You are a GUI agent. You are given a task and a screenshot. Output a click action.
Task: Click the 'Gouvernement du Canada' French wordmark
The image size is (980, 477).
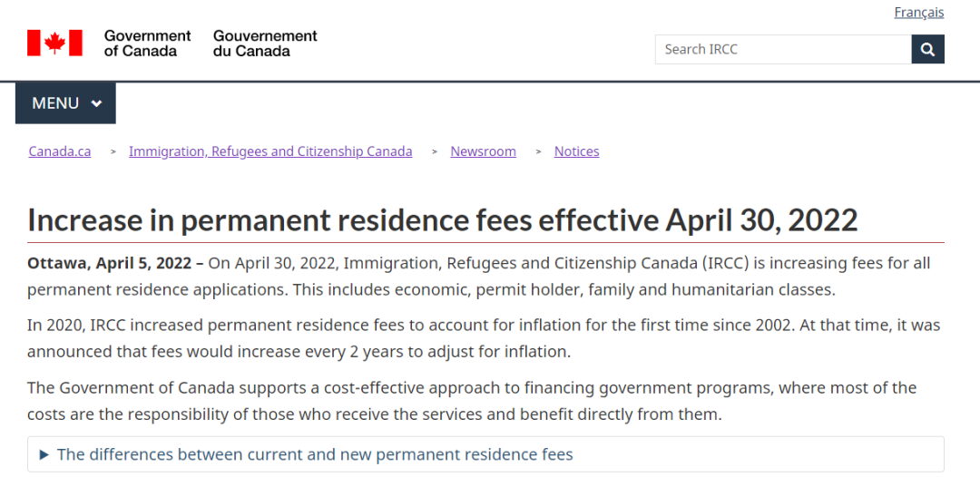pos(265,44)
